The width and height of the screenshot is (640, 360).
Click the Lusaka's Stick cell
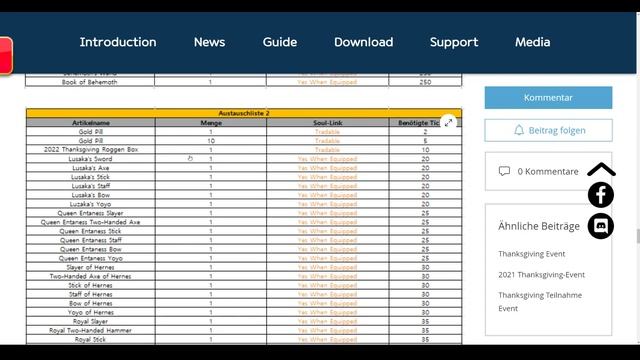(x=91, y=177)
